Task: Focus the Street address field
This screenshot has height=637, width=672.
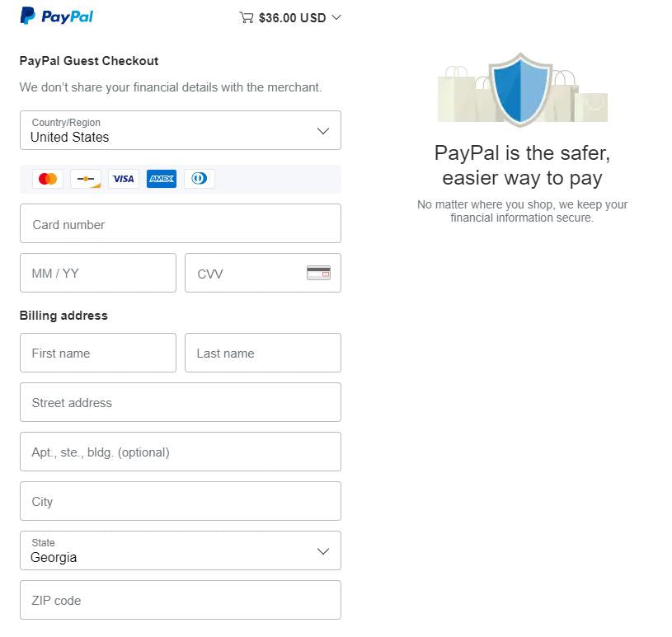Action: (x=181, y=402)
